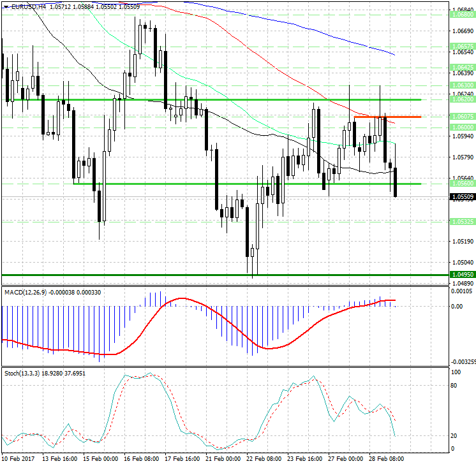Image resolution: width=476 pixels, height=466 pixels.
Task: Click the MACD zero level label 0.00
Action: click(457, 307)
